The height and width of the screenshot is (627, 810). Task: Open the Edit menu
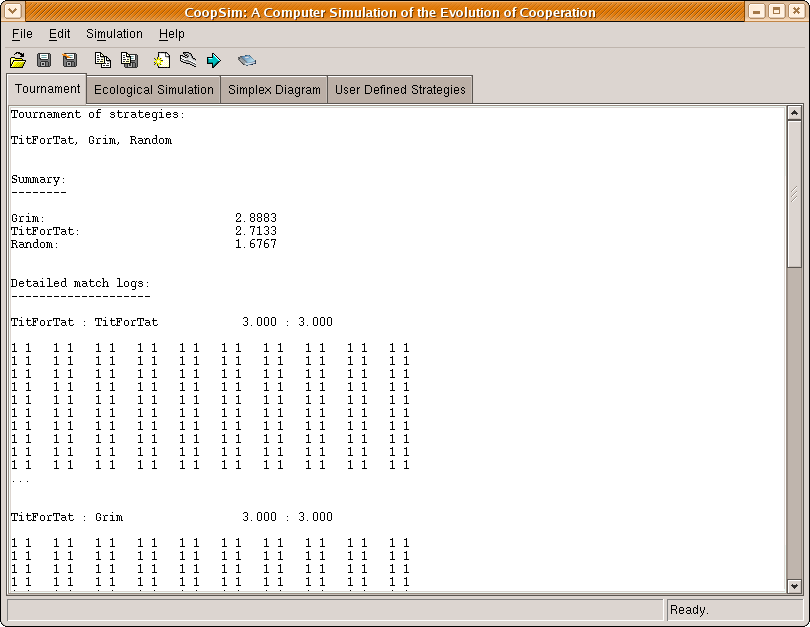(59, 34)
